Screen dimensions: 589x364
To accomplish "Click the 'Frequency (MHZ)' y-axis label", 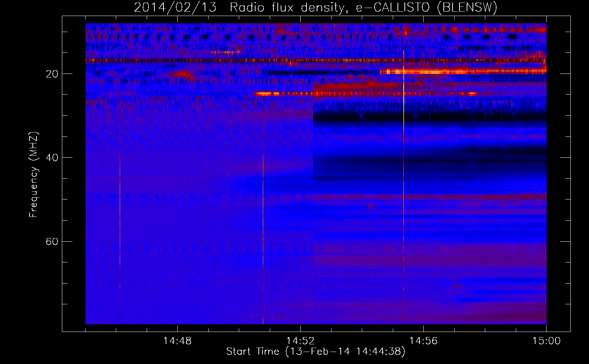I will (x=33, y=175).
